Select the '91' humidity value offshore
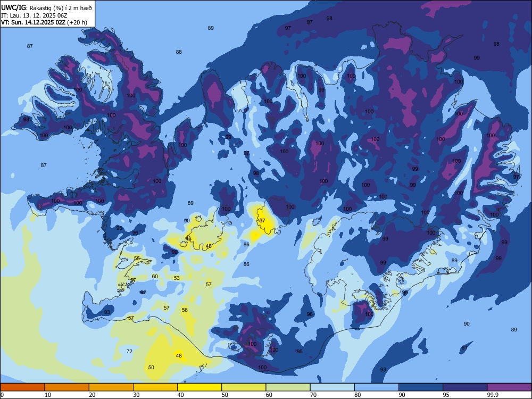The width and height of the screenshot is (532, 399). 464,348
